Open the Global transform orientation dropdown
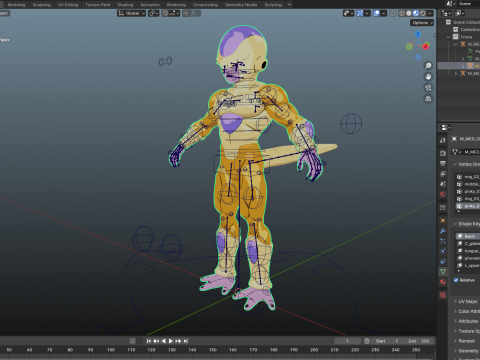 131,13
